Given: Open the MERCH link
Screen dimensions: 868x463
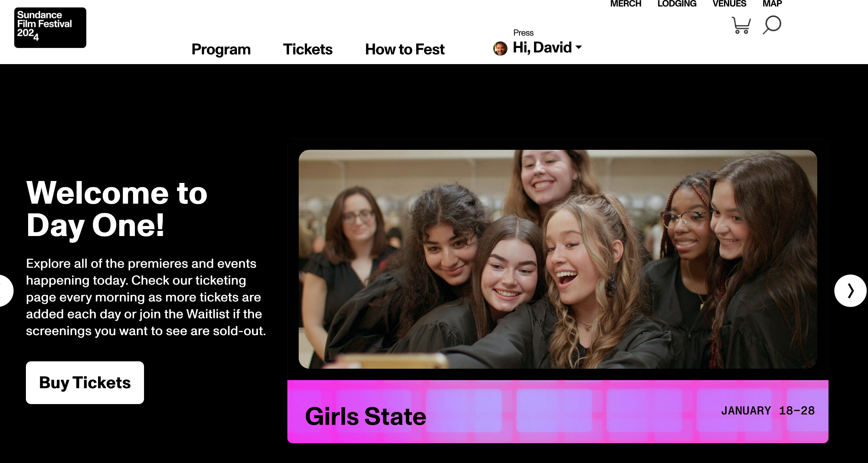Looking at the screenshot, I should coord(626,4).
